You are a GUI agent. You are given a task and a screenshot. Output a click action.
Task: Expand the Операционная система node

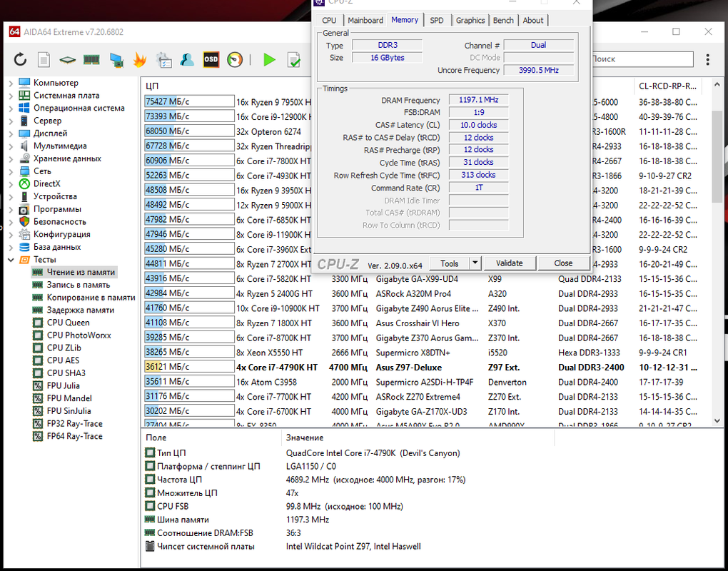[11, 108]
